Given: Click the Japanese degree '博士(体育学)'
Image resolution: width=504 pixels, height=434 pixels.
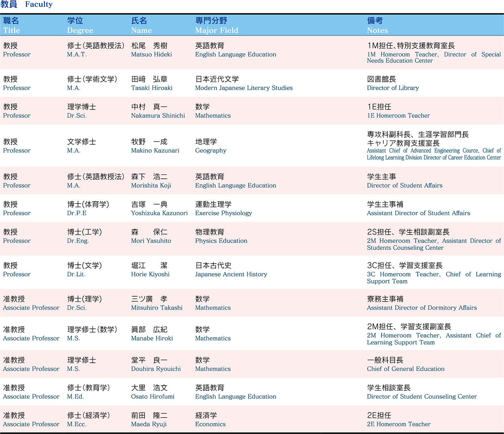Looking at the screenshot, I should coord(88,204).
